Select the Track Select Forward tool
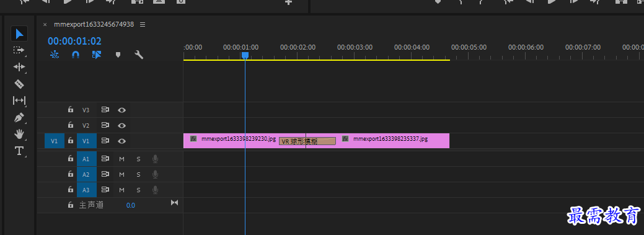 coord(19,50)
